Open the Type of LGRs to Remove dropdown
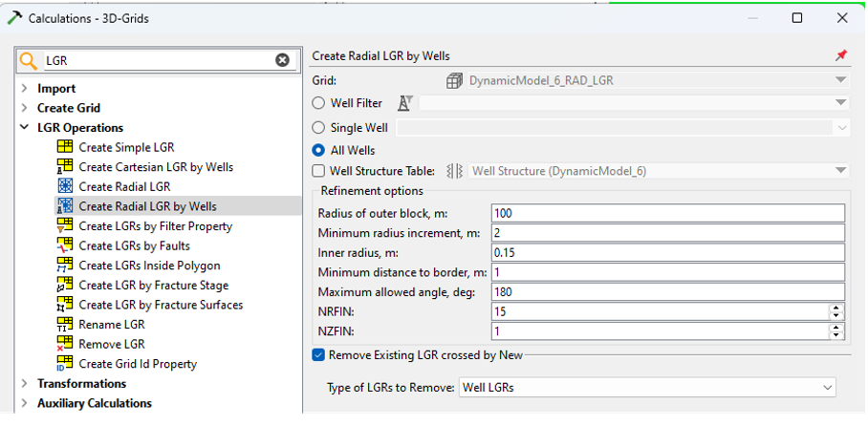The width and height of the screenshot is (868, 426). (646, 387)
